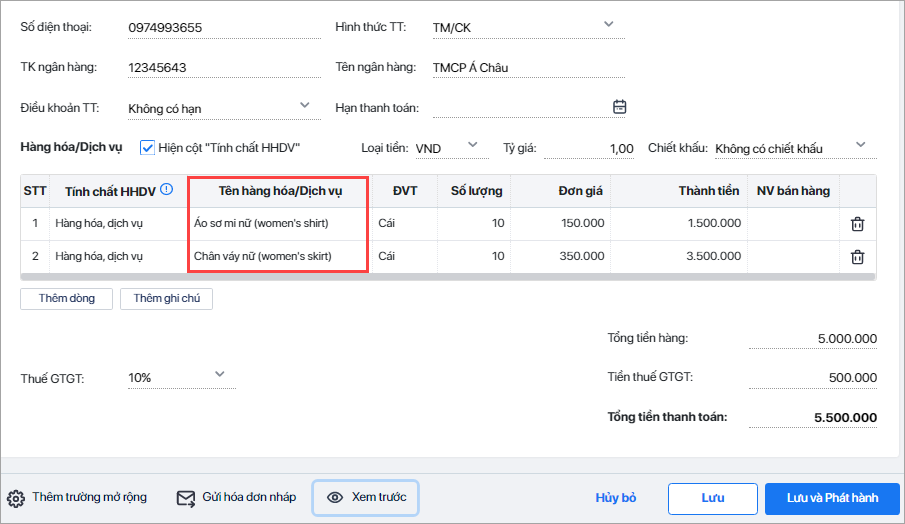This screenshot has height=524, width=905.
Task: Click Số lượng 10 in shirt row
Action: coord(474,223)
